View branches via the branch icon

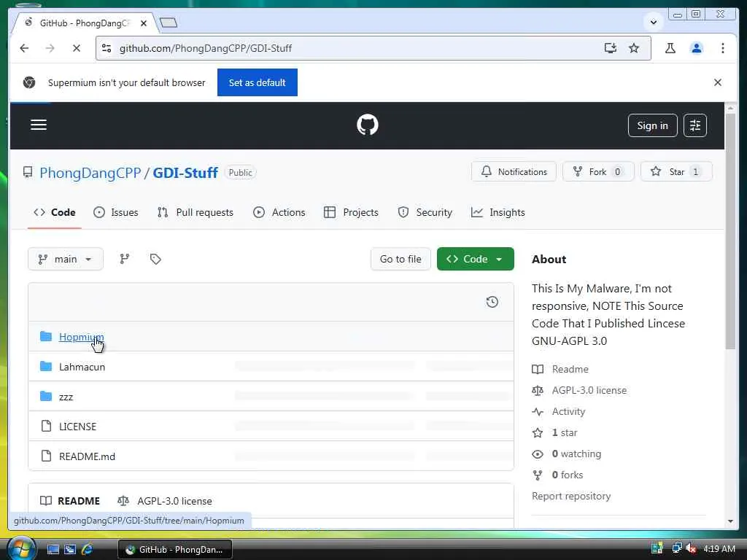click(x=125, y=259)
